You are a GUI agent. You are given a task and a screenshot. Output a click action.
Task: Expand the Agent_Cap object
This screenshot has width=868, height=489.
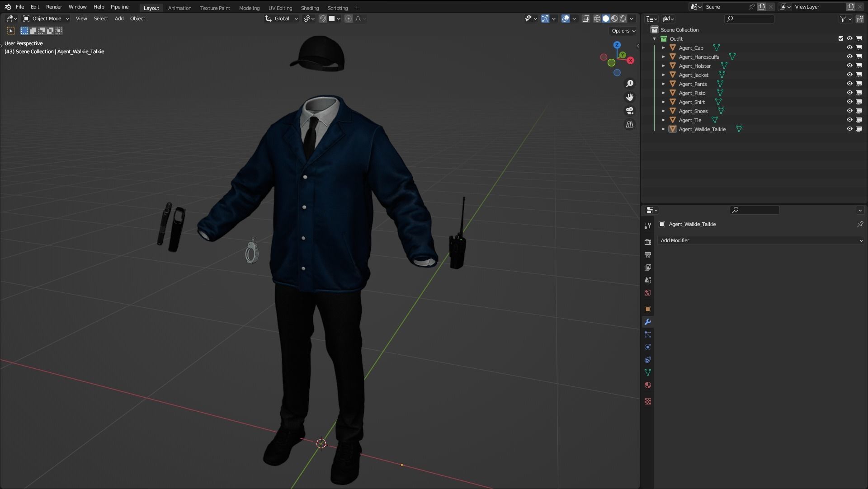(664, 48)
